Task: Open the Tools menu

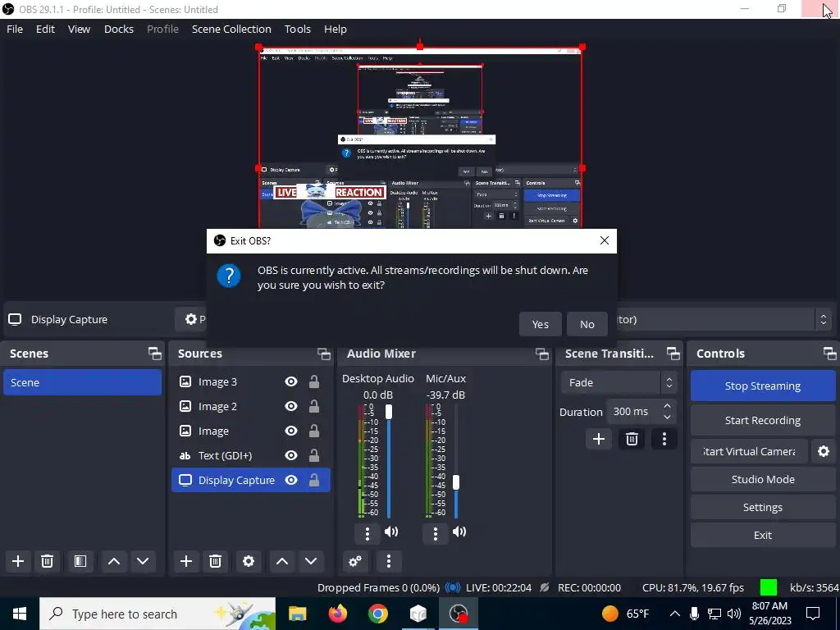Action: 297,29
